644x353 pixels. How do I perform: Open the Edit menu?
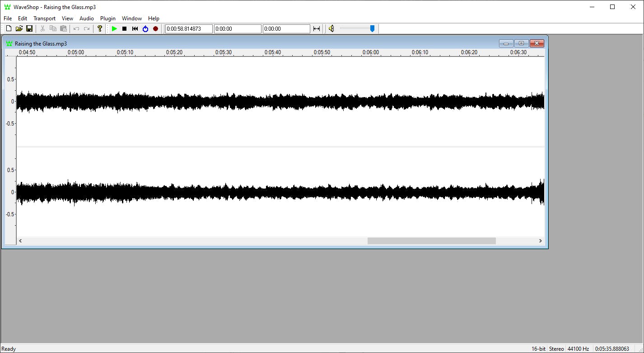pyautogui.click(x=23, y=19)
